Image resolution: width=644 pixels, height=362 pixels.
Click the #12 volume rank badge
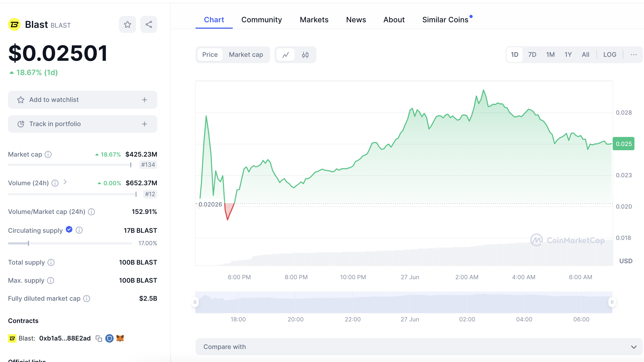coord(150,194)
